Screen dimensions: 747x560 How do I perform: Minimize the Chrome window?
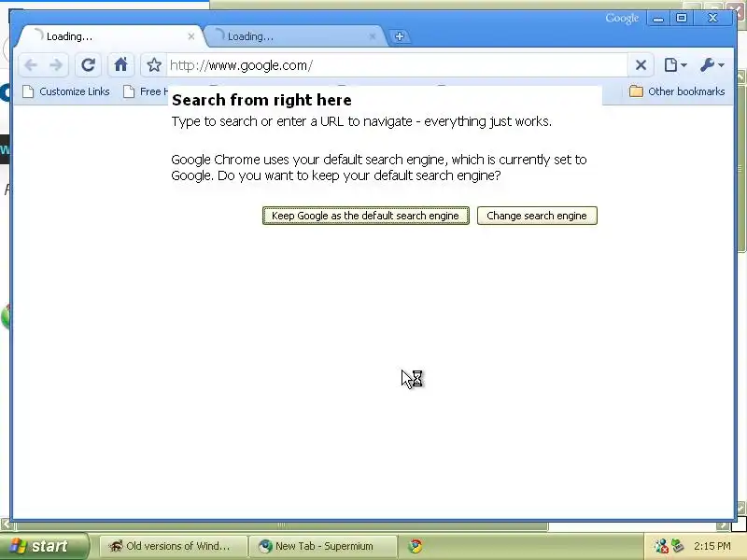pos(658,19)
